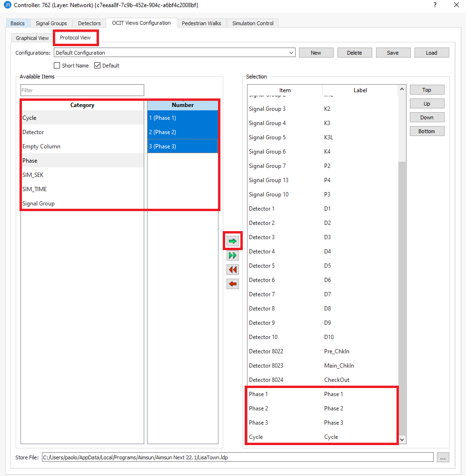Select the Signal Group category
Screen dimensions: 466x476
pyautogui.click(x=39, y=204)
